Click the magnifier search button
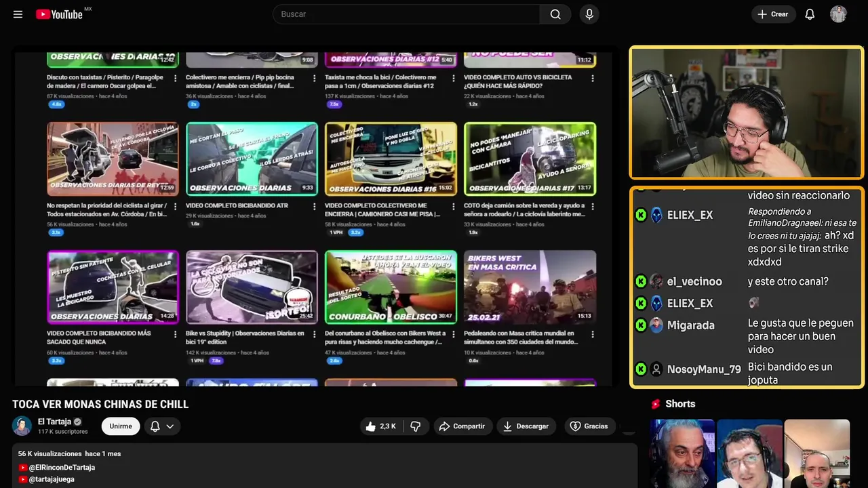868x488 pixels. (555, 14)
